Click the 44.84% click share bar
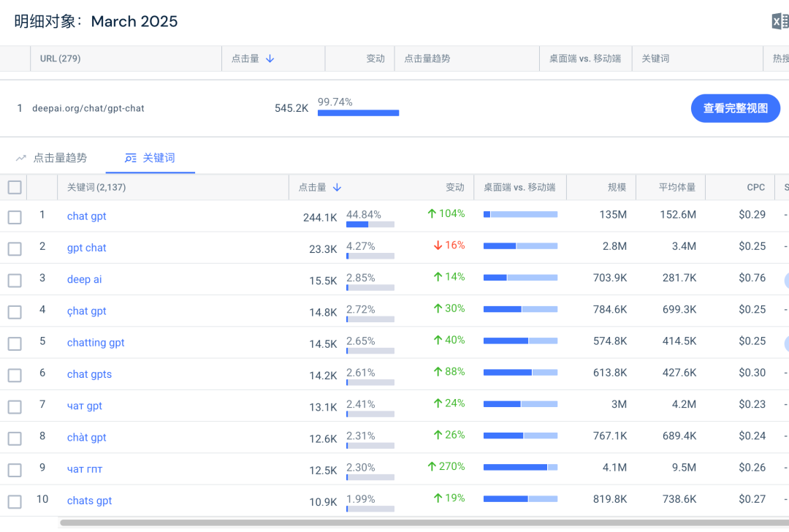789x532 pixels. (x=370, y=224)
